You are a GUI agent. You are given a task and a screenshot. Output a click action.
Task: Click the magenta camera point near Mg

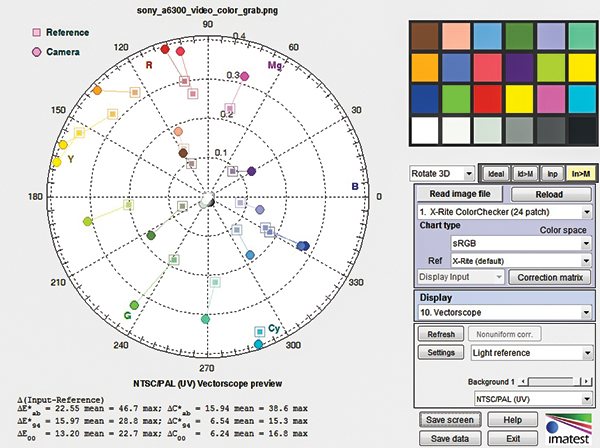tap(245, 77)
